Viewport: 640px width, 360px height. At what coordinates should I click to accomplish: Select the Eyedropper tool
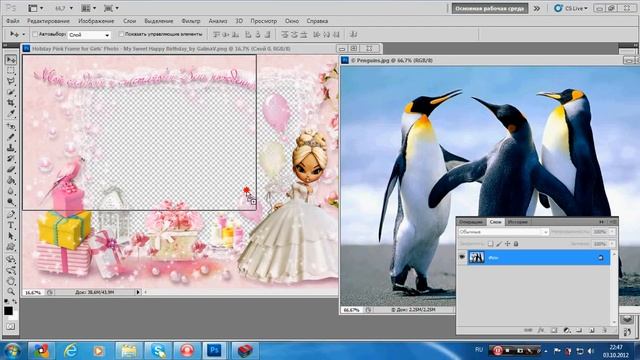click(11, 113)
